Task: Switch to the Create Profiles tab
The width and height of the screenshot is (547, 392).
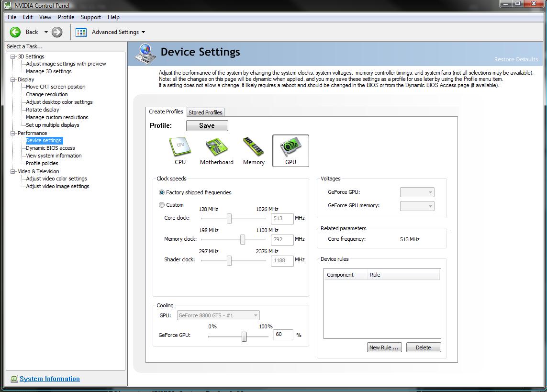Action: (x=166, y=112)
